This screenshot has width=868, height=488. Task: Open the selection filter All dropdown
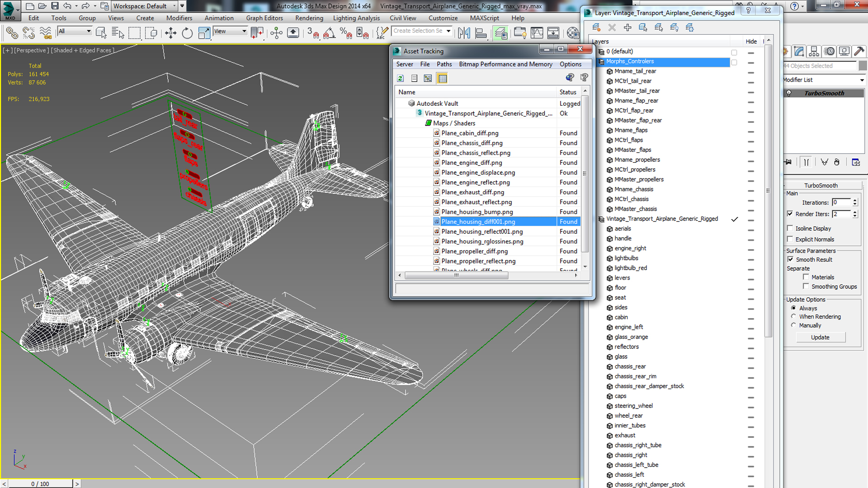75,31
